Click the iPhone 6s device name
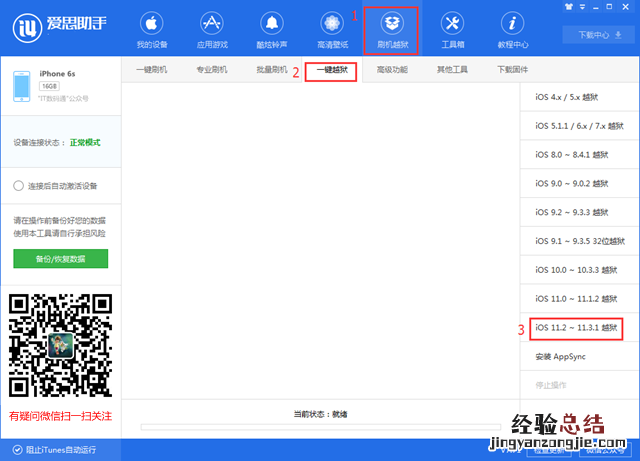640x461 pixels. (57, 73)
